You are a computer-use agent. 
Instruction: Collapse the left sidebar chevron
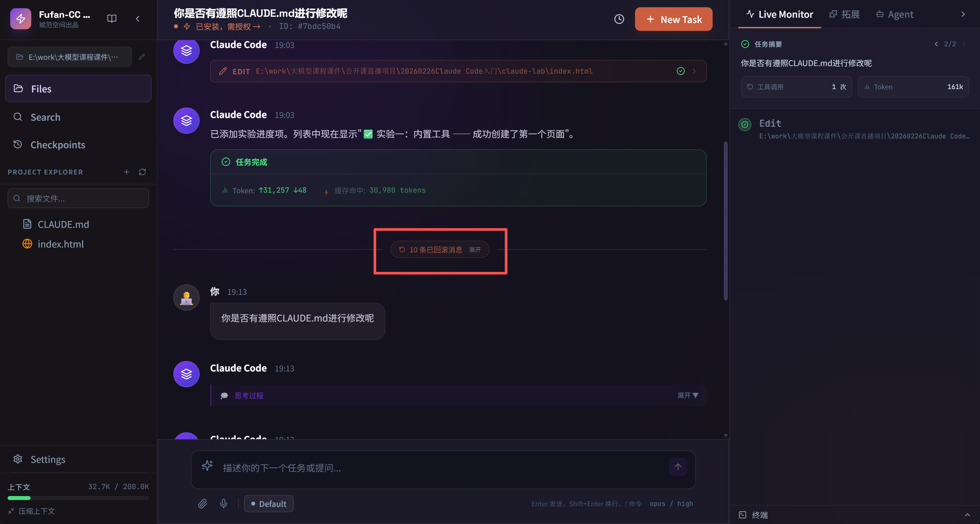pyautogui.click(x=138, y=19)
